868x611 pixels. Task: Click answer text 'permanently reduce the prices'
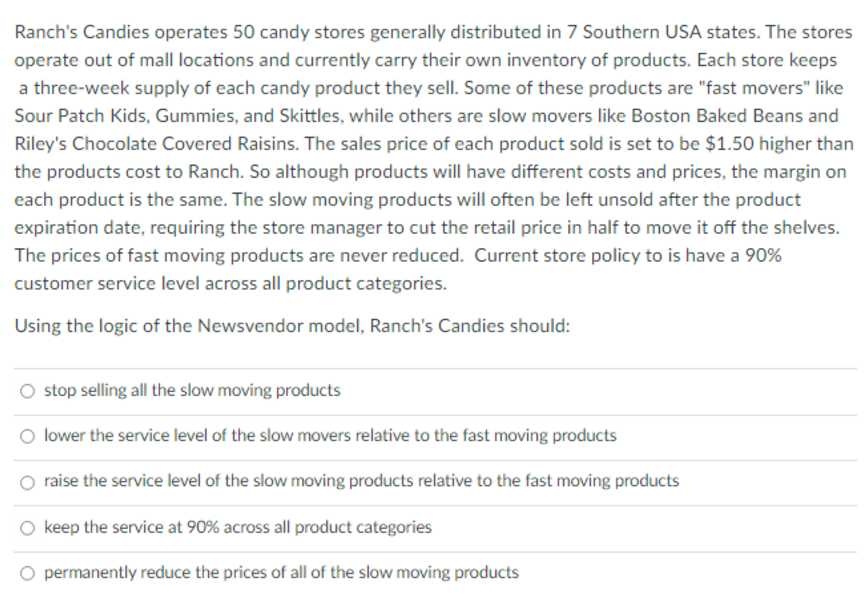click(281, 572)
